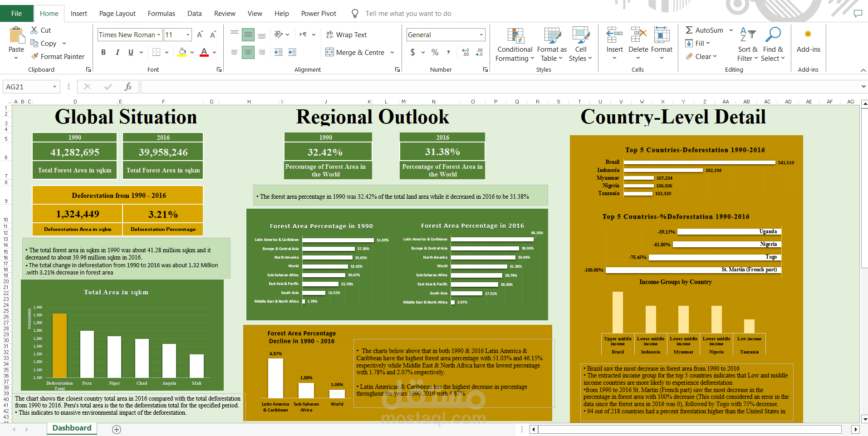Click the Paste clipboard icon
The width and height of the screenshot is (868, 436).
point(16,35)
